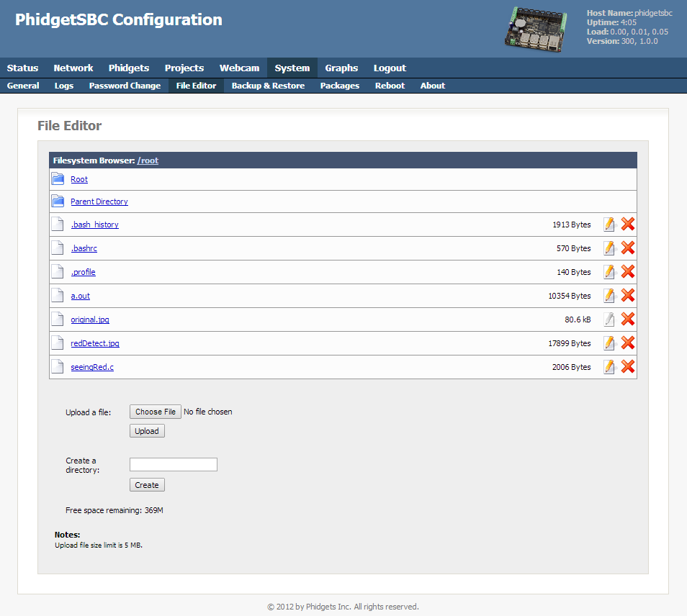Open the original.jpg file link
Viewport: 687px width, 616px height.
[x=90, y=320]
